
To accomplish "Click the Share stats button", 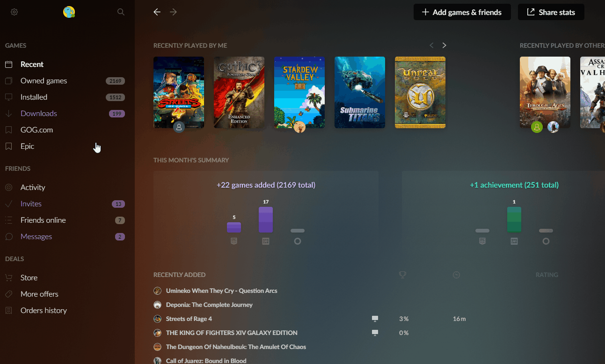I will pos(551,12).
